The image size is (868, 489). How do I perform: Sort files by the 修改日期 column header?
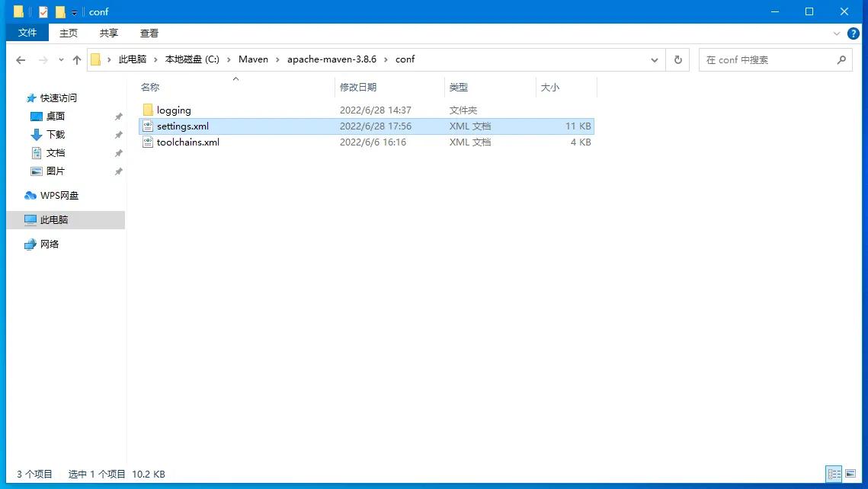pyautogui.click(x=358, y=87)
